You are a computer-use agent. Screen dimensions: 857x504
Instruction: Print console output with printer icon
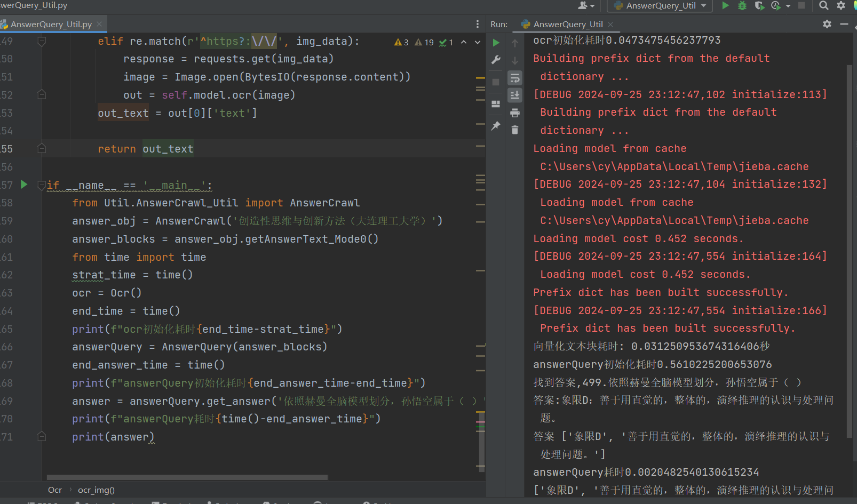coord(515,113)
